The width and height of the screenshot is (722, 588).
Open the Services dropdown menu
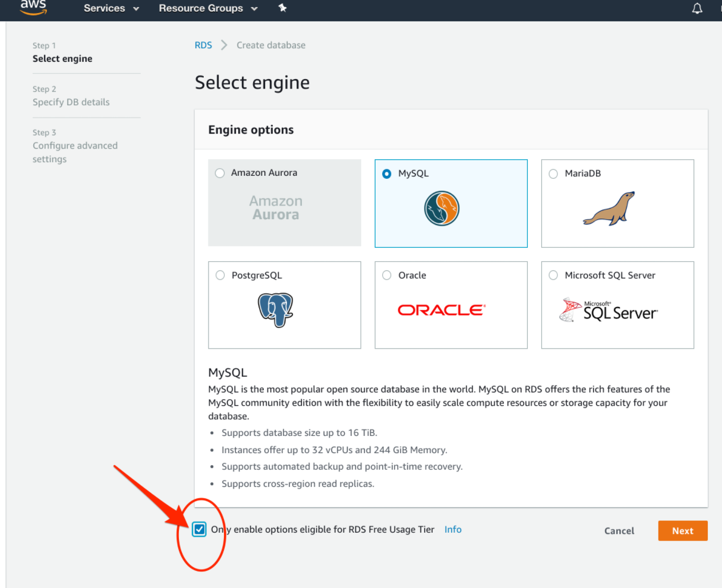click(111, 8)
